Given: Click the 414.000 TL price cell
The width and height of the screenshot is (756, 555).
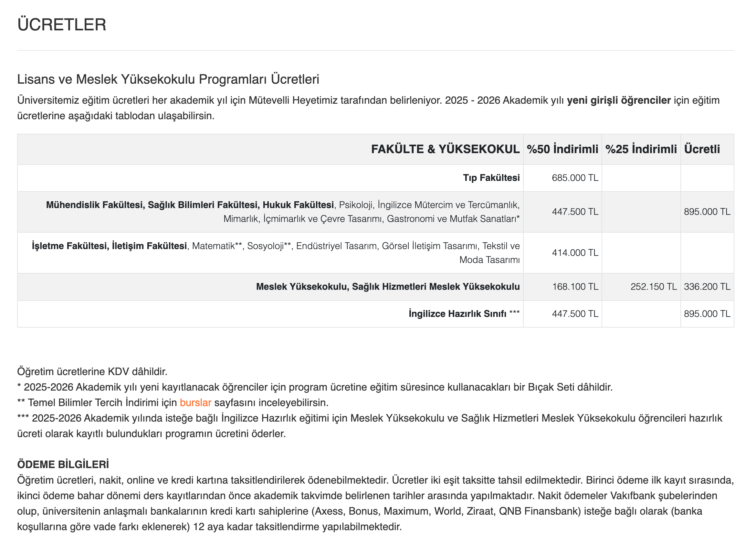Looking at the screenshot, I should [x=574, y=253].
